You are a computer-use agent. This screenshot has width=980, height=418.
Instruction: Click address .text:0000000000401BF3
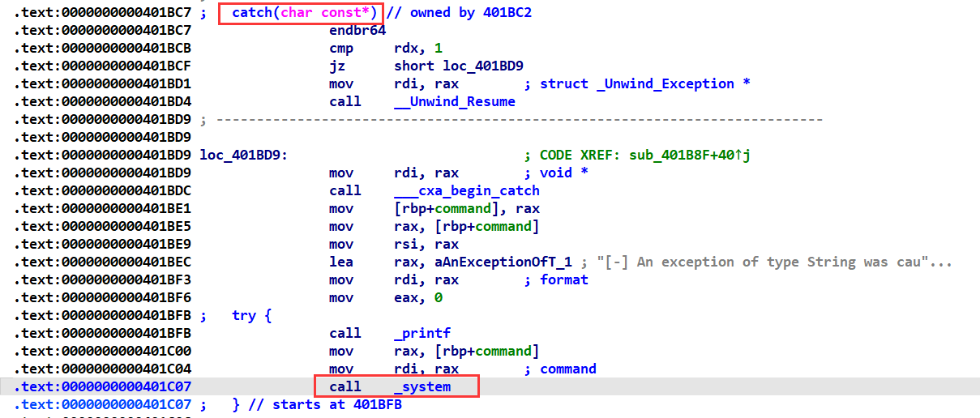[x=102, y=280]
